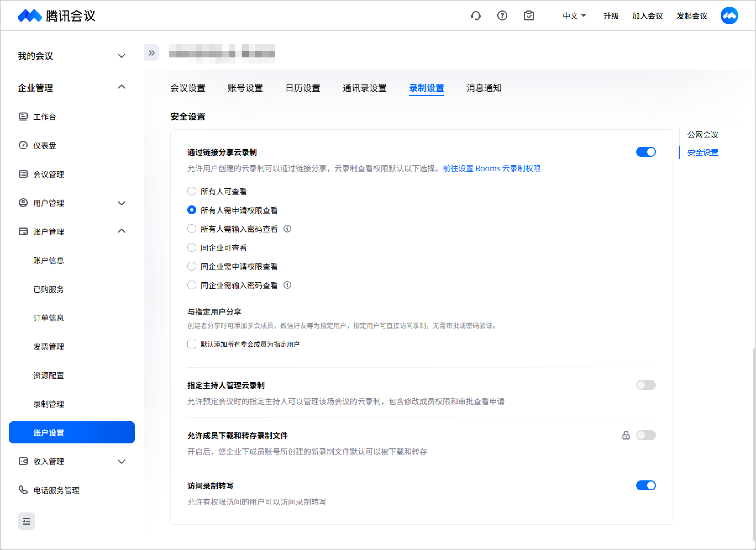The width and height of the screenshot is (756, 550).
Task: Open 前往设置 Rooms 云录制权限 link
Action: pos(492,169)
